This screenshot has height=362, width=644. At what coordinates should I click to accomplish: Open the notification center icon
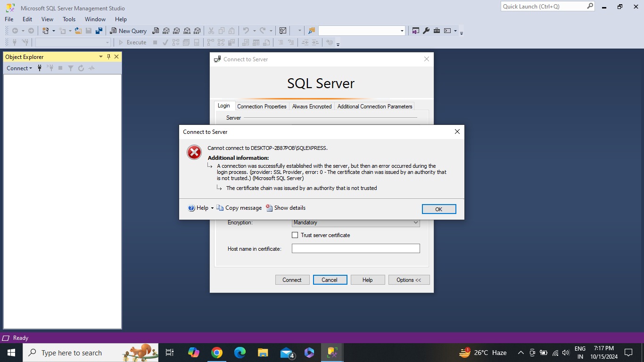[x=628, y=353]
